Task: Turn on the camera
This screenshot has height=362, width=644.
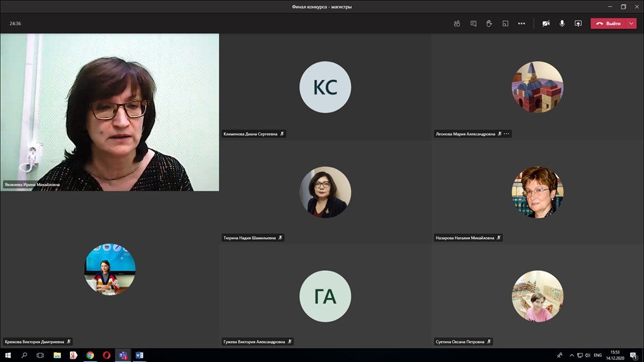Action: pyautogui.click(x=545, y=24)
